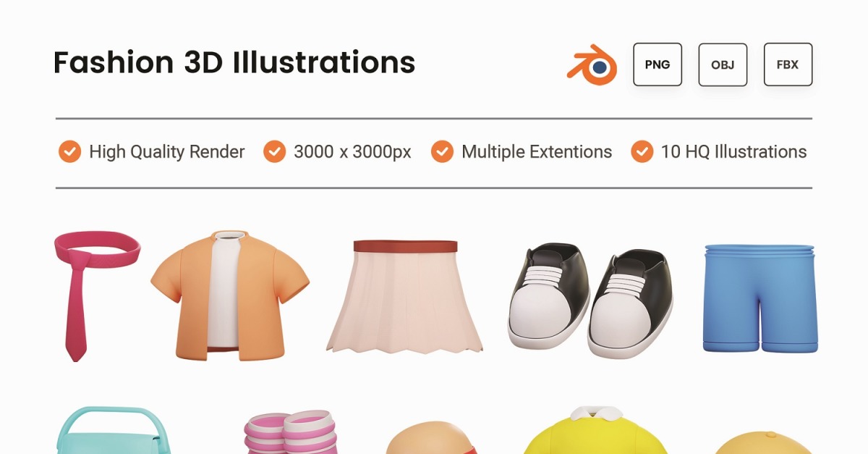This screenshot has height=454, width=868.
Task: Click the Fashion 3D Illustrations title
Action: (x=234, y=63)
